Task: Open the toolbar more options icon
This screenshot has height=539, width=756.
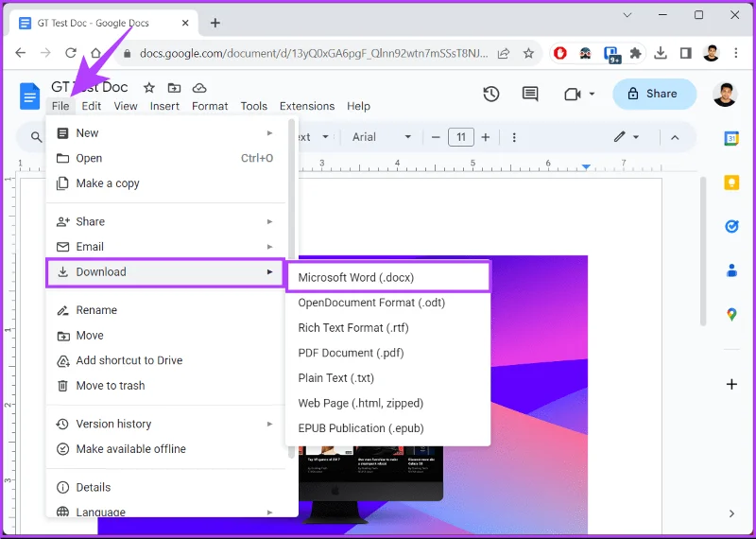Action: click(514, 137)
